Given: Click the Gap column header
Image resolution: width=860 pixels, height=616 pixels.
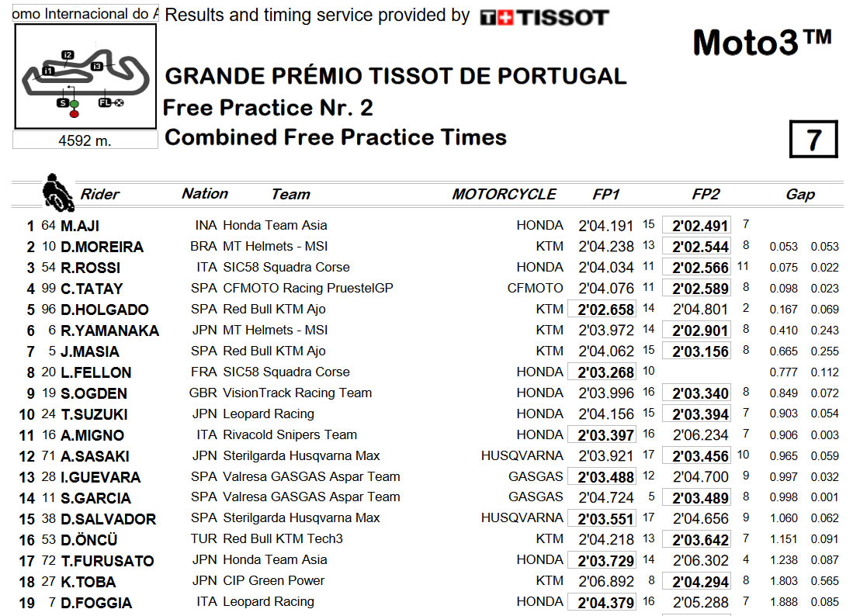Looking at the screenshot, I should pos(800,194).
